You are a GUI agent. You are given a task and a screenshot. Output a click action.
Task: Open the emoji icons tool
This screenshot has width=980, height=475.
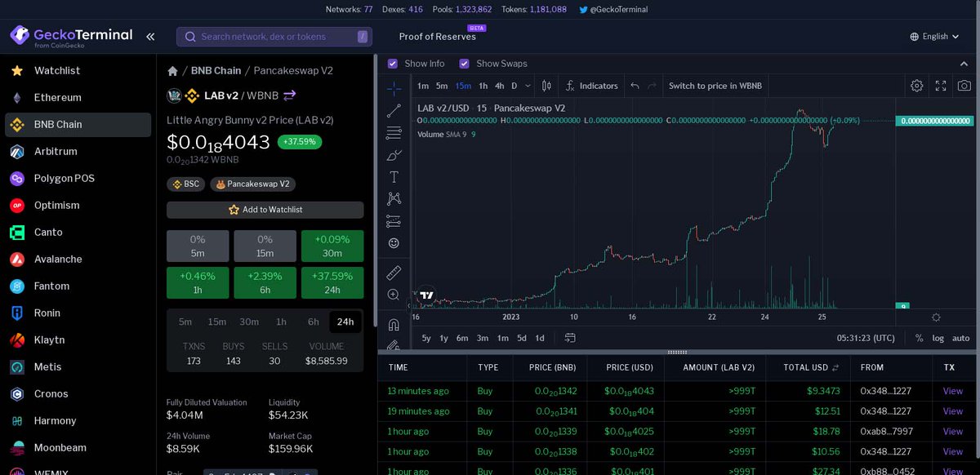[394, 243]
